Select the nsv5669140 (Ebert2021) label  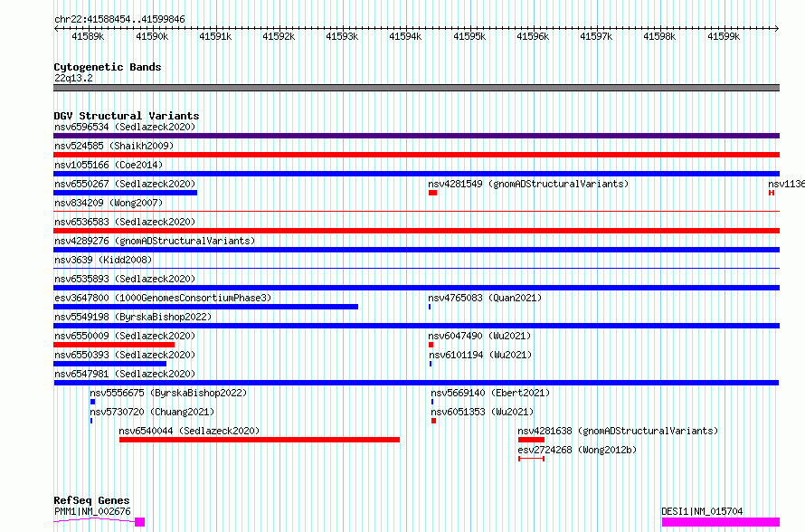click(490, 393)
